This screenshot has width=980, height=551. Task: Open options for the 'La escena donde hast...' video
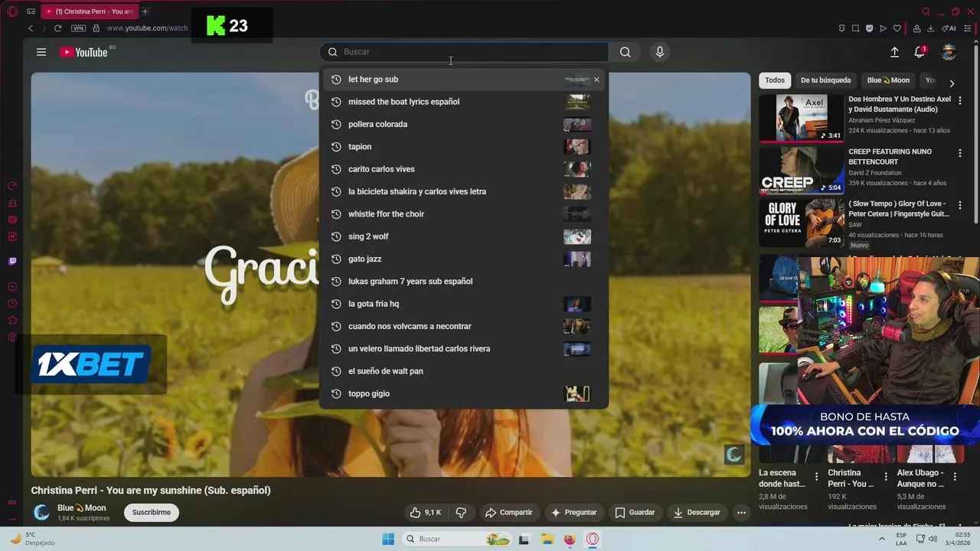(x=816, y=477)
